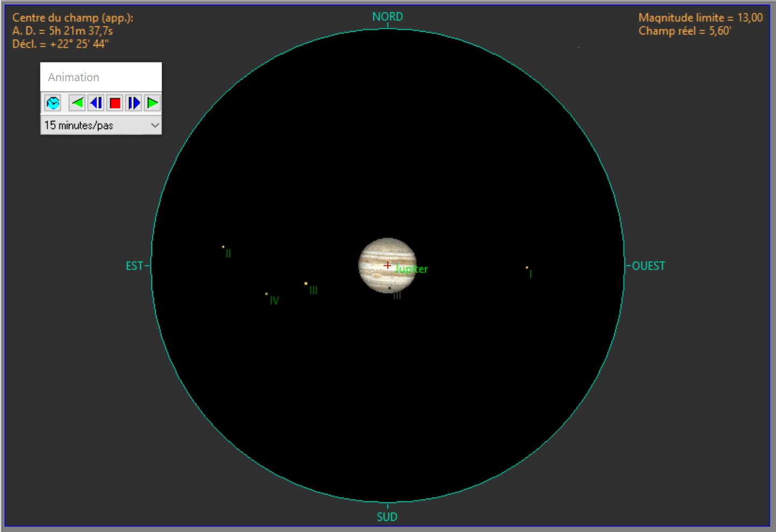
Task: Click the red crosshair at field center
Action: [387, 265]
